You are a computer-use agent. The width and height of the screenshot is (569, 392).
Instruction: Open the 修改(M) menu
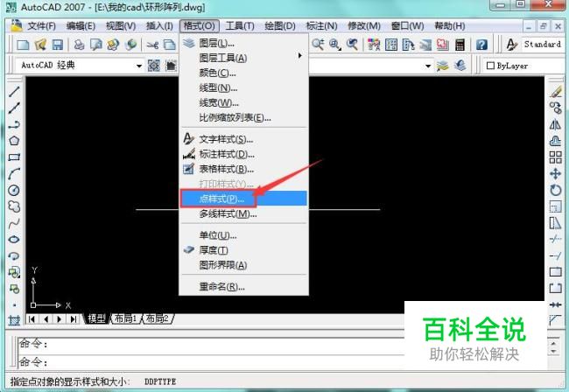tap(364, 26)
